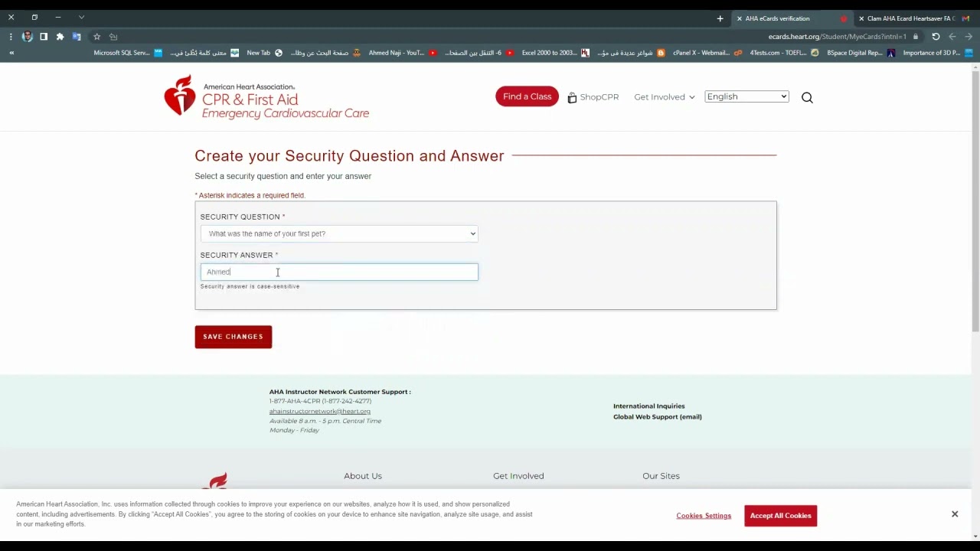Open the 4Tests.com TOEFL bookmark
Image resolution: width=980 pixels, height=551 pixels.
784,53
